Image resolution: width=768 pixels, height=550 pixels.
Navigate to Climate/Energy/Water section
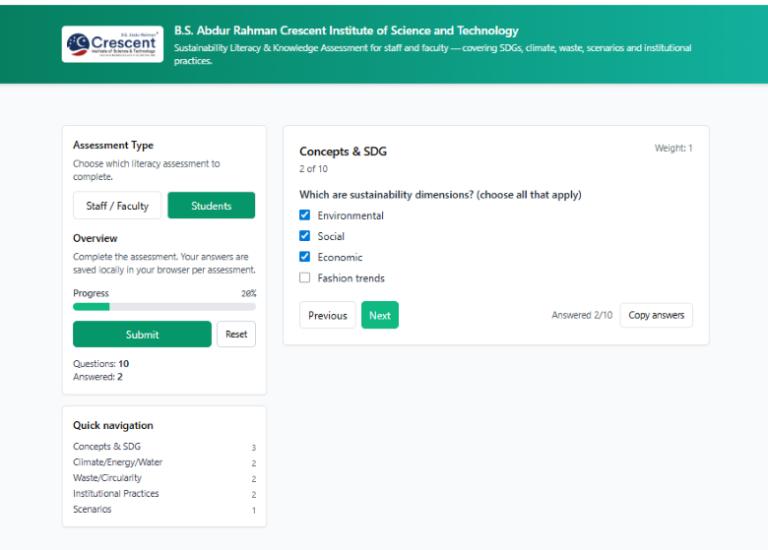118,463
